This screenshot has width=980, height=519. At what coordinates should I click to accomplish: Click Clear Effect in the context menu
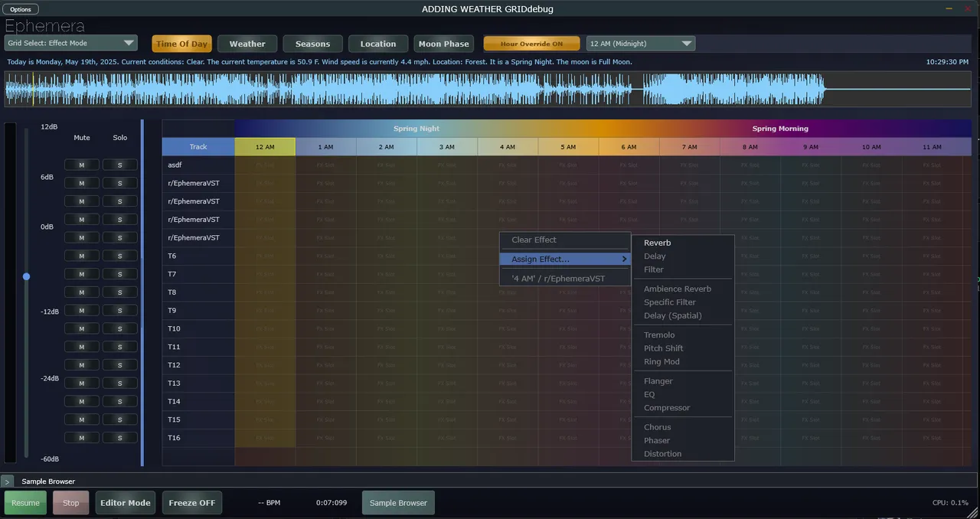534,240
